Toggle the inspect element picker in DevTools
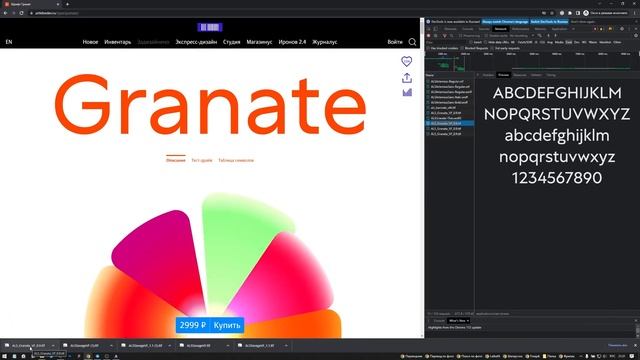 [x=429, y=29]
